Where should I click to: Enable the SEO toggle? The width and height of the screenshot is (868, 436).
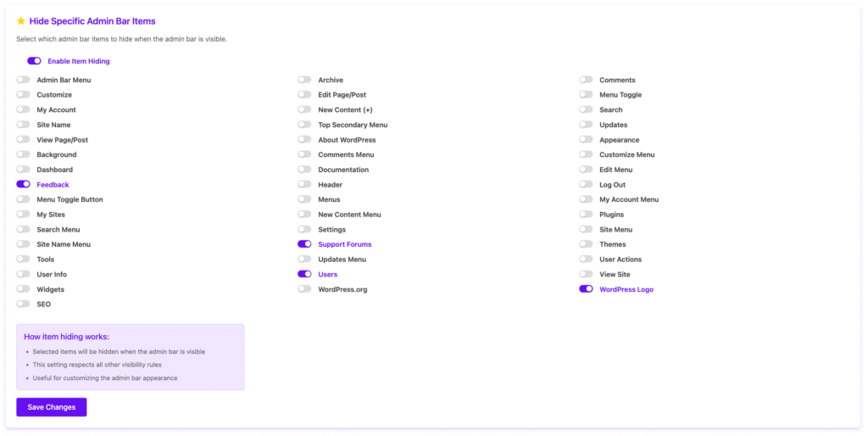[x=23, y=305]
